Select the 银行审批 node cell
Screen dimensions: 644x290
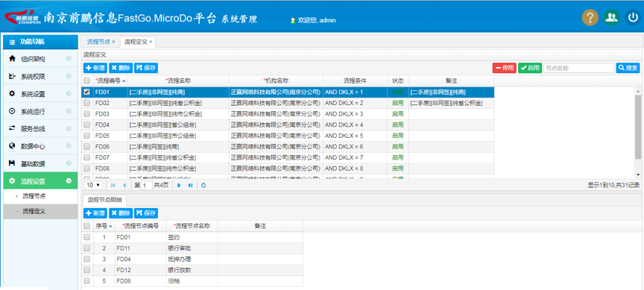point(192,248)
